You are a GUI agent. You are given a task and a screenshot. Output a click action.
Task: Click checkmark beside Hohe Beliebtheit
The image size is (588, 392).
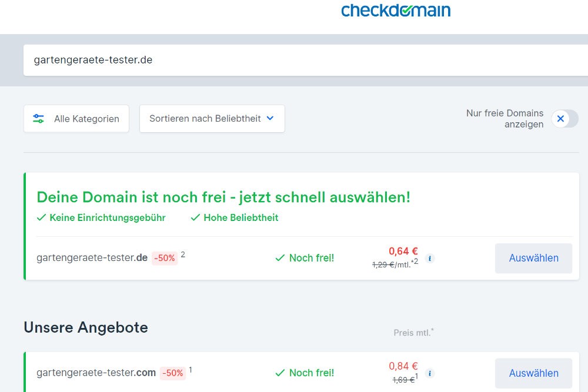click(195, 217)
